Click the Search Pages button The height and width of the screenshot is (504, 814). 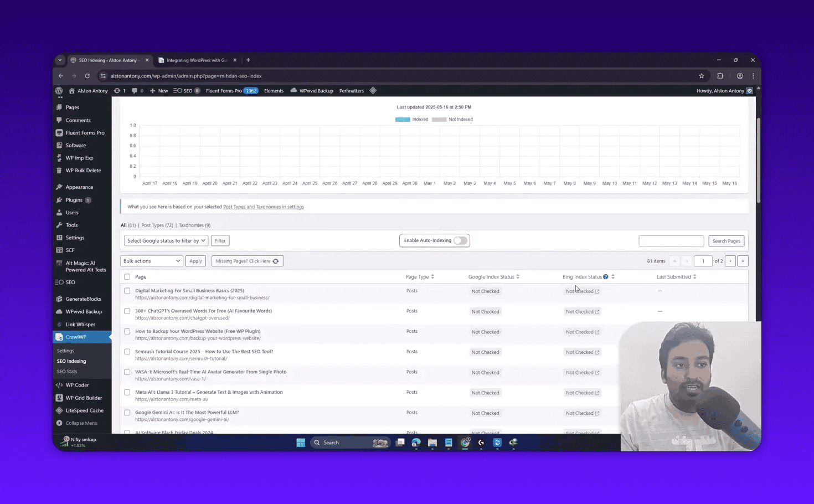click(726, 240)
